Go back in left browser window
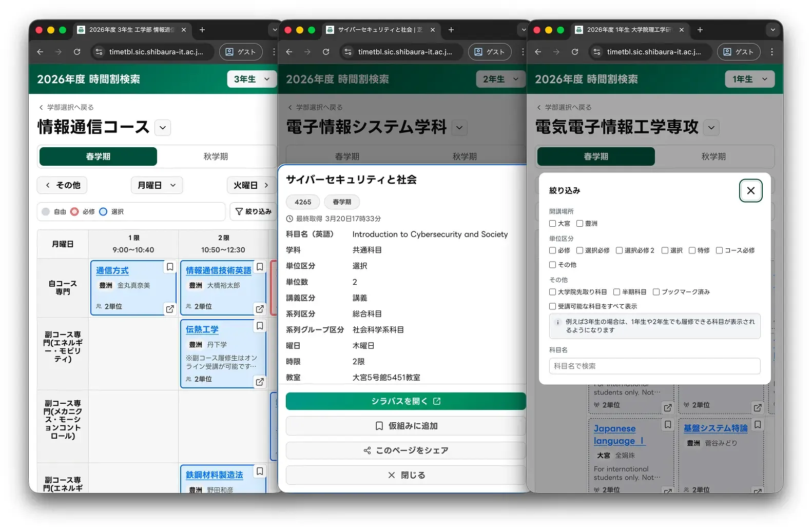This screenshot has width=812, height=531. click(40, 52)
